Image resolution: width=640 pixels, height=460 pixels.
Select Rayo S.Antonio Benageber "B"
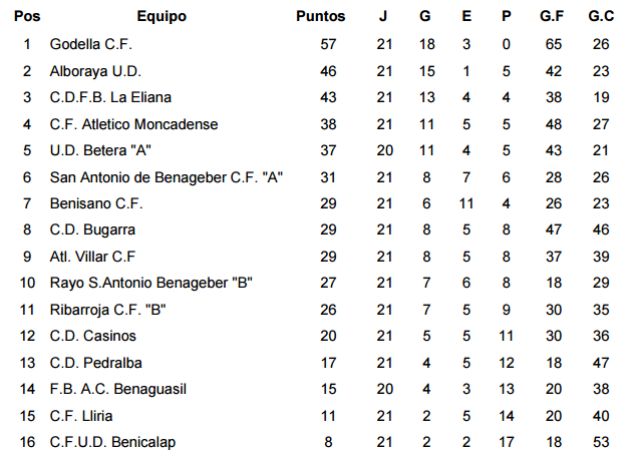pos(151,283)
